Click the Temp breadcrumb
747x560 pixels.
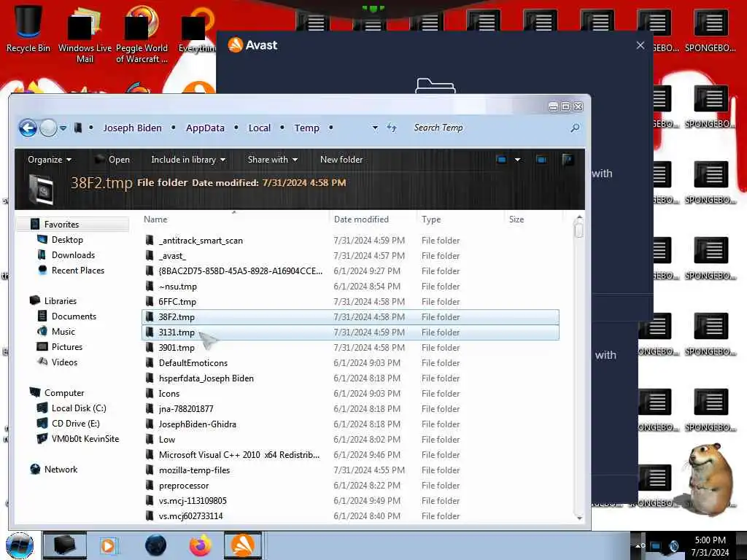[307, 128]
